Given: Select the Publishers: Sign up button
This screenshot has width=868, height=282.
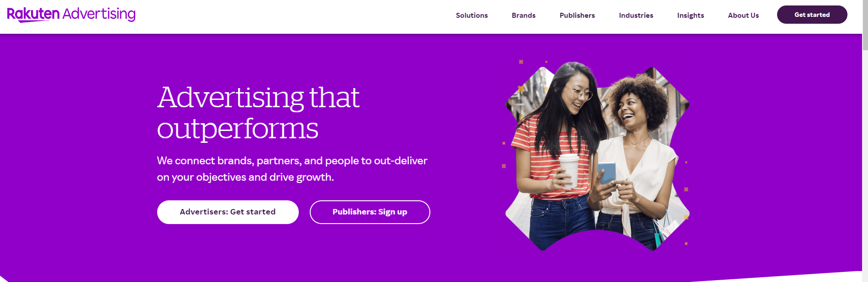Looking at the screenshot, I should point(370,212).
